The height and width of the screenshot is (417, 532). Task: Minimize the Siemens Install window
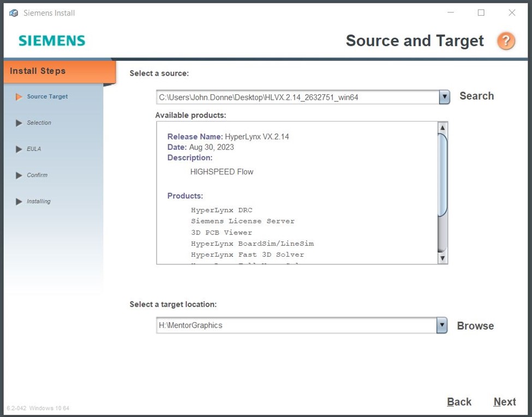(x=451, y=13)
